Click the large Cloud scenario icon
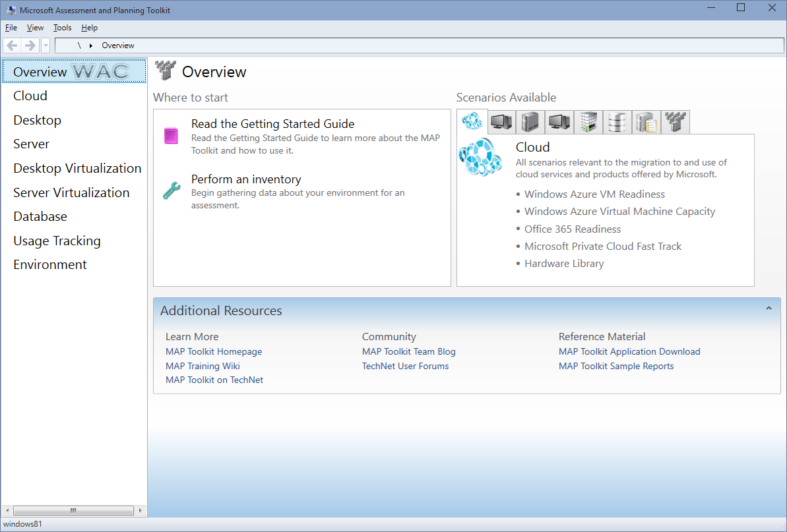Image resolution: width=787 pixels, height=532 pixels. 481,158
